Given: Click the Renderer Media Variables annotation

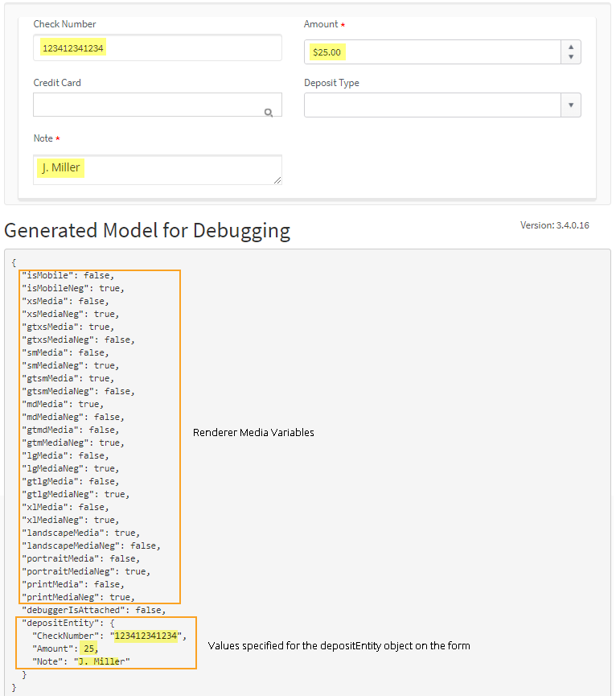Looking at the screenshot, I should pos(253,432).
